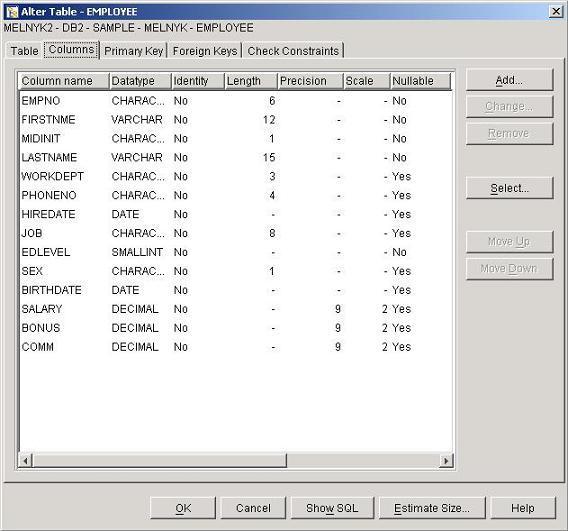This screenshot has height=531, width=568.
Task: Click length value 8 in JOB row
Action: (x=272, y=233)
